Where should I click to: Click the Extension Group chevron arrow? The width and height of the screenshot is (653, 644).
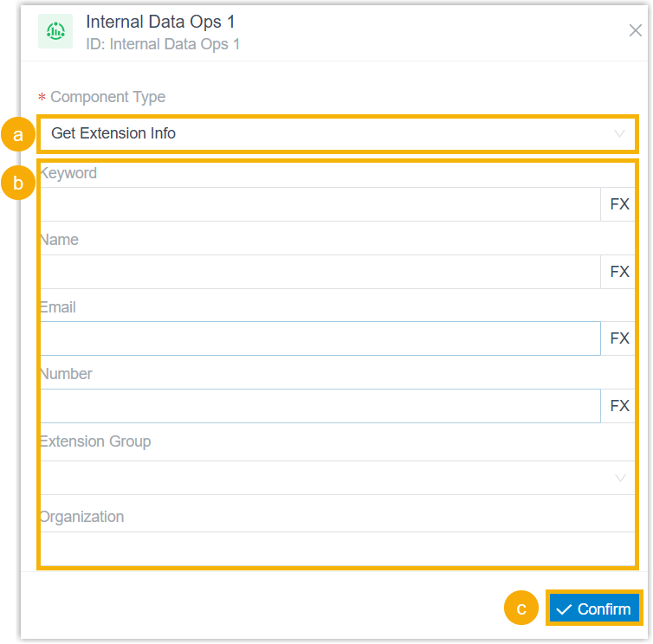620,478
